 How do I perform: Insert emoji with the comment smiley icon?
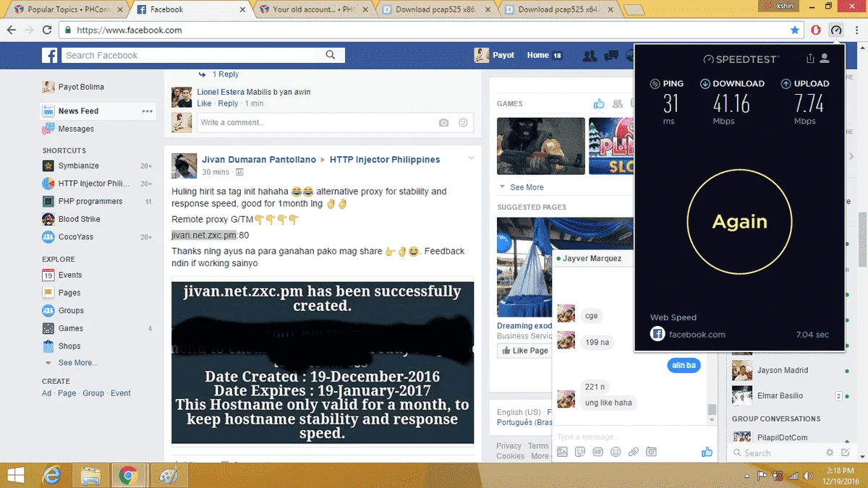[463, 123]
